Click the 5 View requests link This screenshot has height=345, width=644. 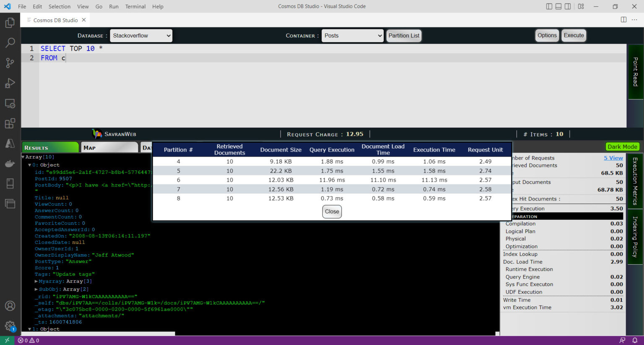pyautogui.click(x=613, y=158)
